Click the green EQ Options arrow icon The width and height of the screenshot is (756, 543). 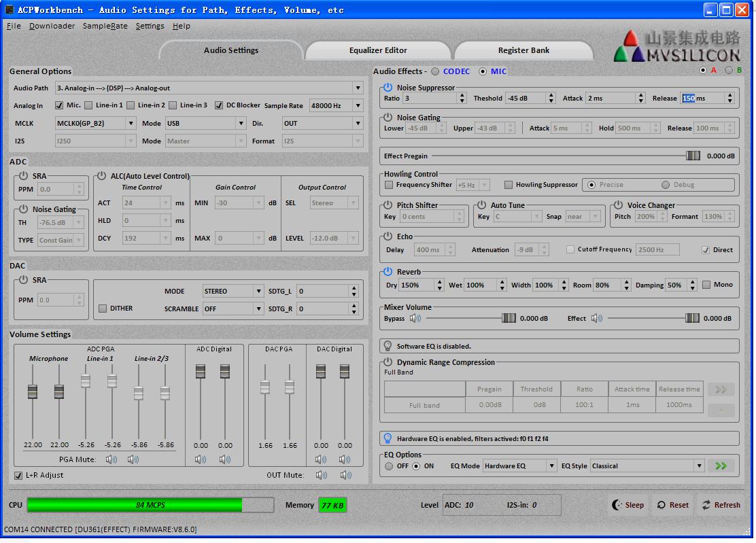(x=721, y=466)
